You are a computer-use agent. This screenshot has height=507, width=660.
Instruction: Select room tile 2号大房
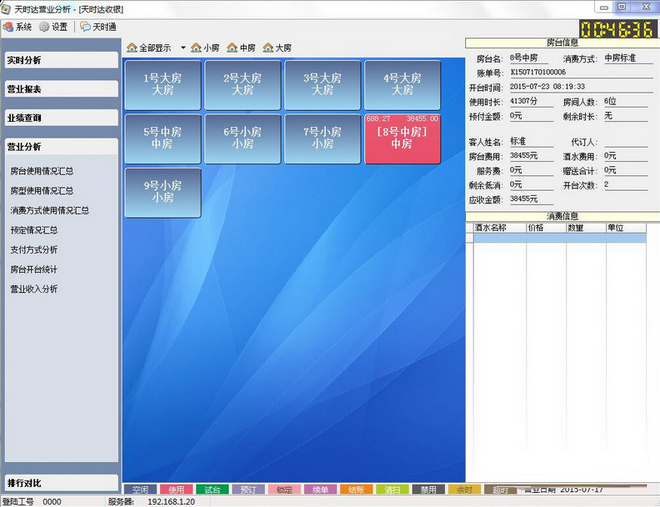pyautogui.click(x=243, y=85)
